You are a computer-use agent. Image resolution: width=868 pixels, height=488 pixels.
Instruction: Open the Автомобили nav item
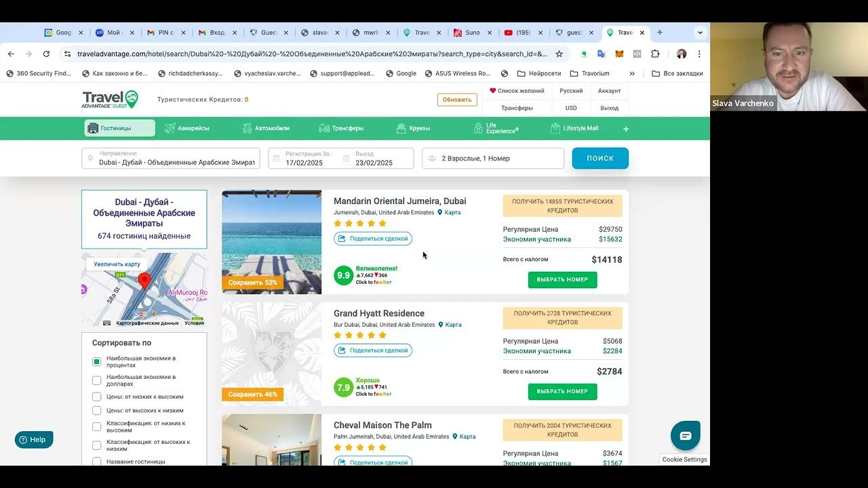pyautogui.click(x=266, y=128)
